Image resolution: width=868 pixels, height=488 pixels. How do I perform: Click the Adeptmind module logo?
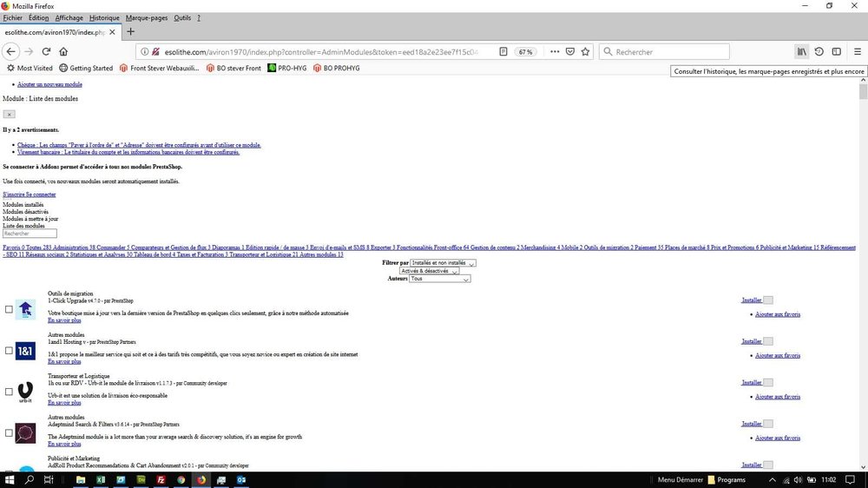click(x=25, y=433)
